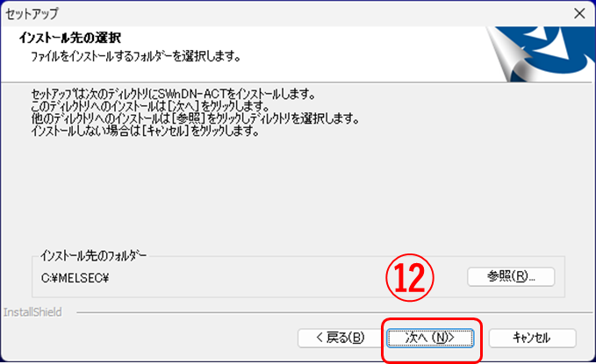The width and height of the screenshot is (596, 364).
Task: Click the empty gray area below instructions
Action: pos(298,190)
